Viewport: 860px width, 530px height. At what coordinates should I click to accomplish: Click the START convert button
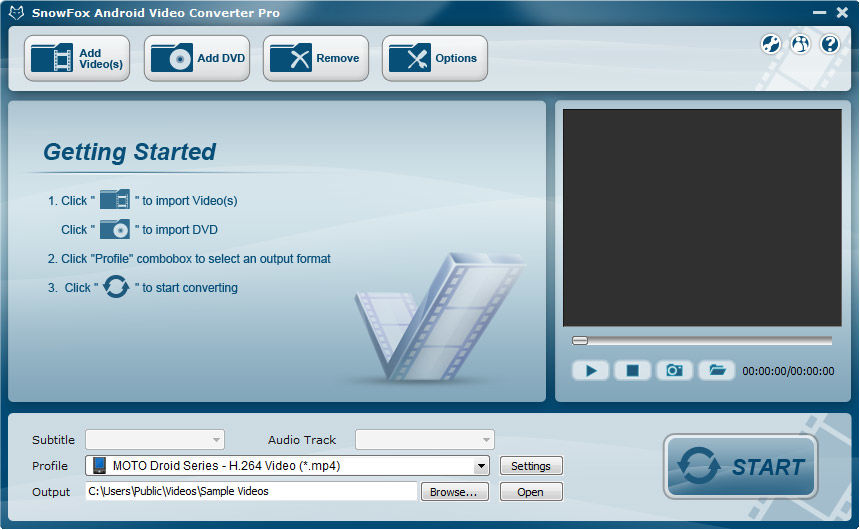[740, 466]
